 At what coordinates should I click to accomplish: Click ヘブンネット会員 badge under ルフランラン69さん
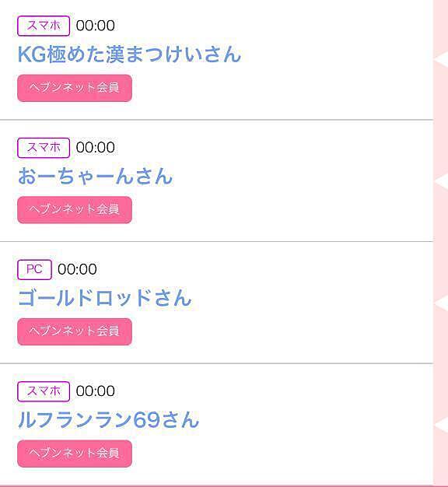75,454
